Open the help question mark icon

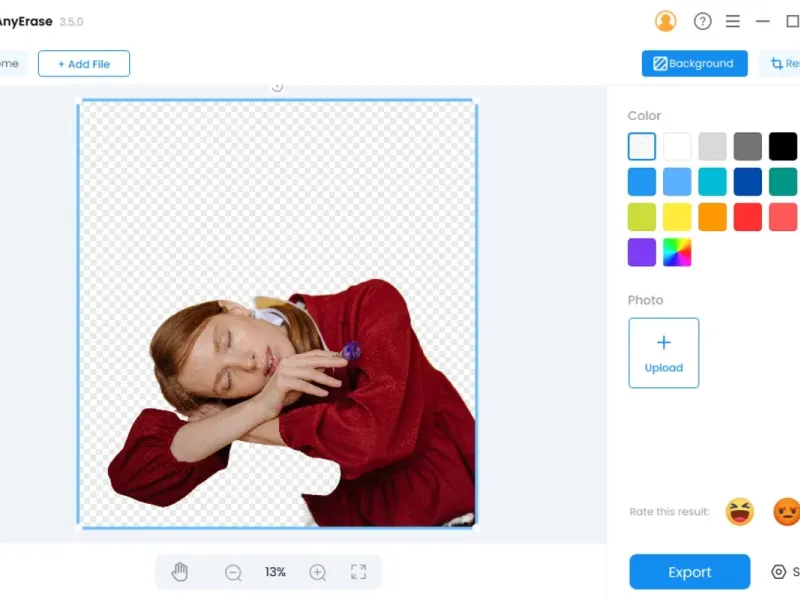click(703, 21)
